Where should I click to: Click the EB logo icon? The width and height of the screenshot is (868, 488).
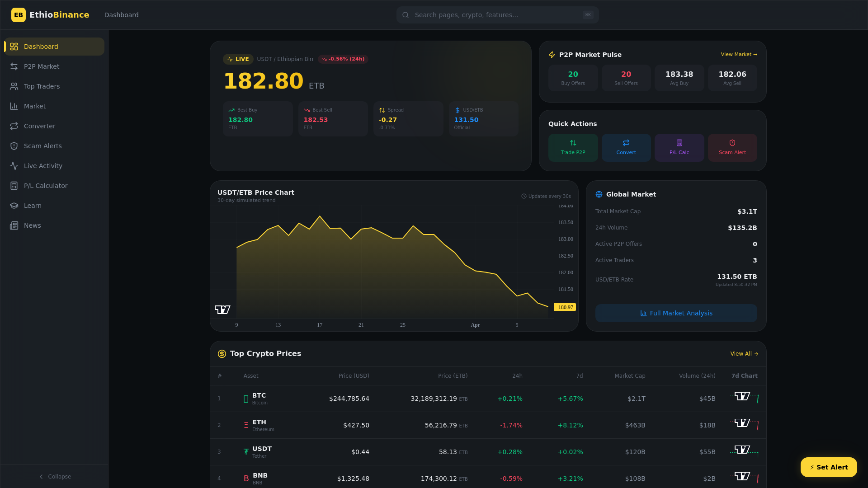pyautogui.click(x=19, y=15)
